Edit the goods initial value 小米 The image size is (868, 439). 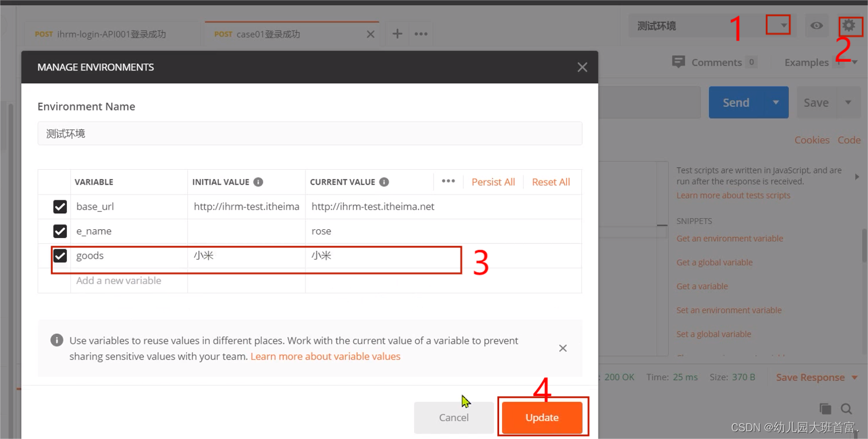point(247,256)
